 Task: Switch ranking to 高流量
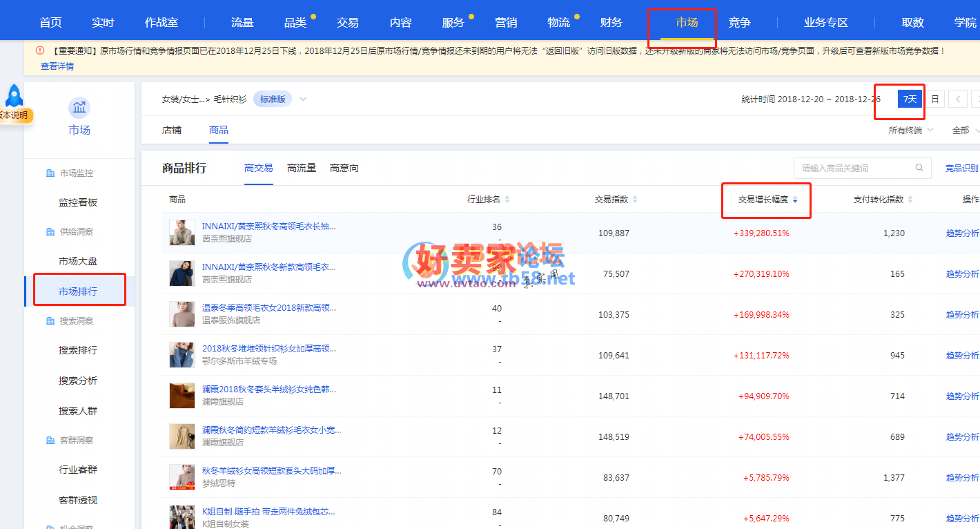(x=302, y=168)
